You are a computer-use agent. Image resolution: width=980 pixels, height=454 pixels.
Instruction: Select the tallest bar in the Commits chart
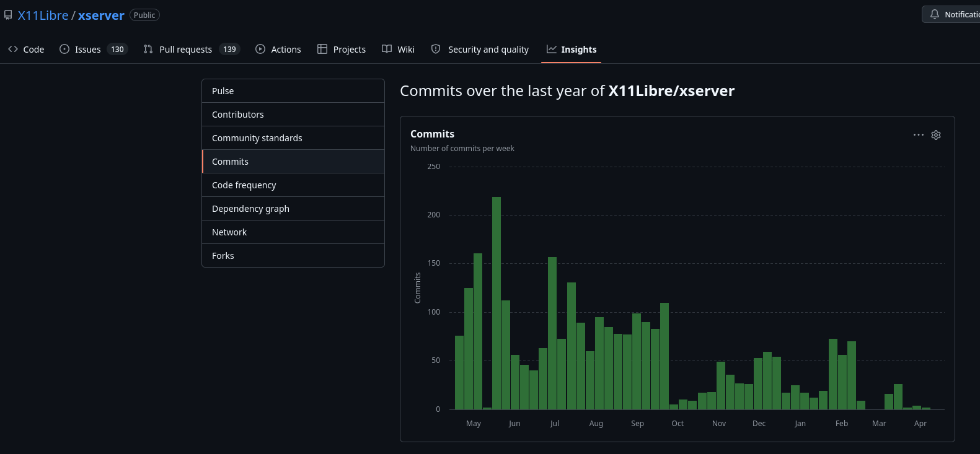click(497, 303)
